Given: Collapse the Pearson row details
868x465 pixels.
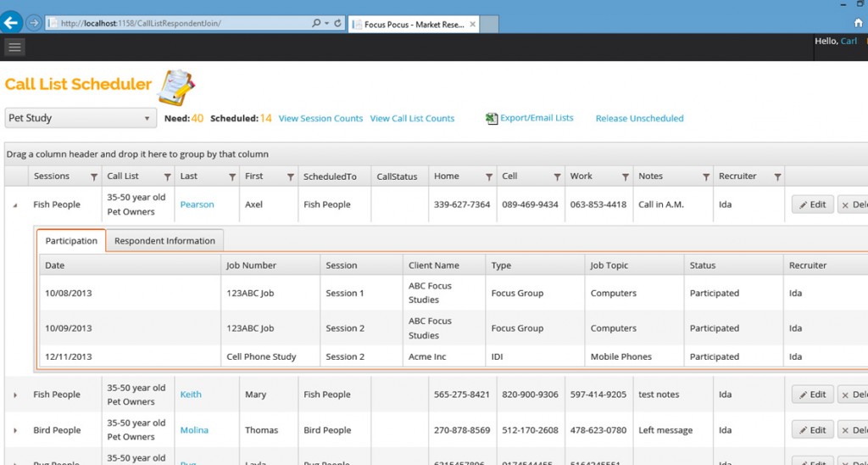Looking at the screenshot, I should [x=15, y=205].
